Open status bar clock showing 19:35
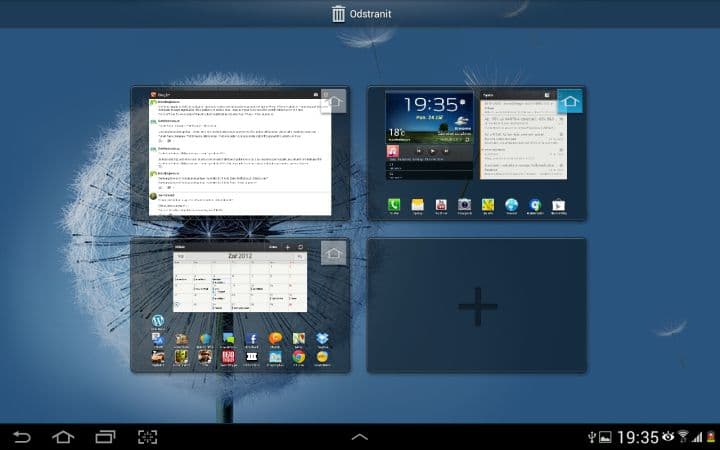Viewport: 720px width, 450px height. tap(637, 437)
